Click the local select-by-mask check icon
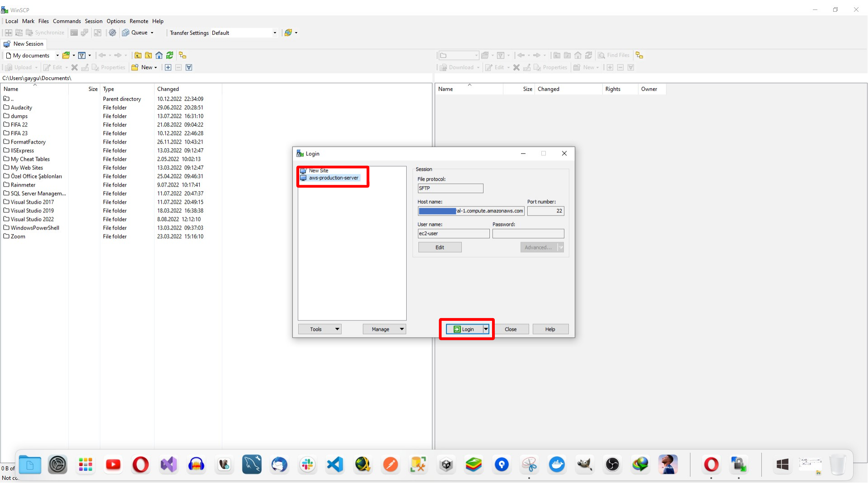This screenshot has height=488, width=868. click(189, 67)
